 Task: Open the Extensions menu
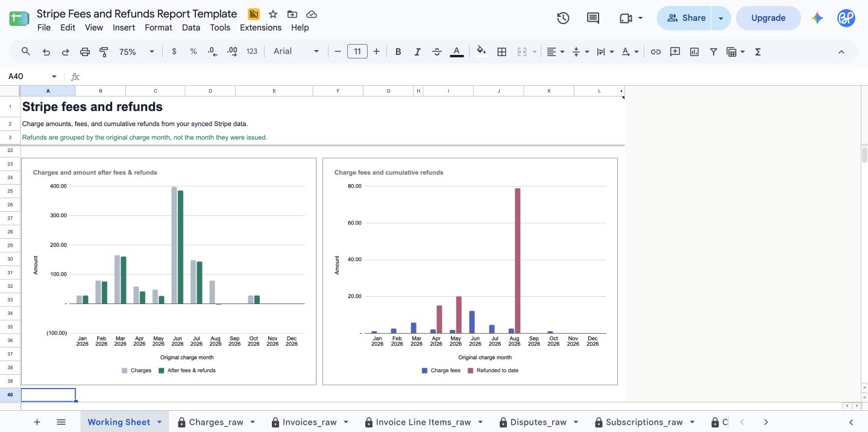point(260,27)
